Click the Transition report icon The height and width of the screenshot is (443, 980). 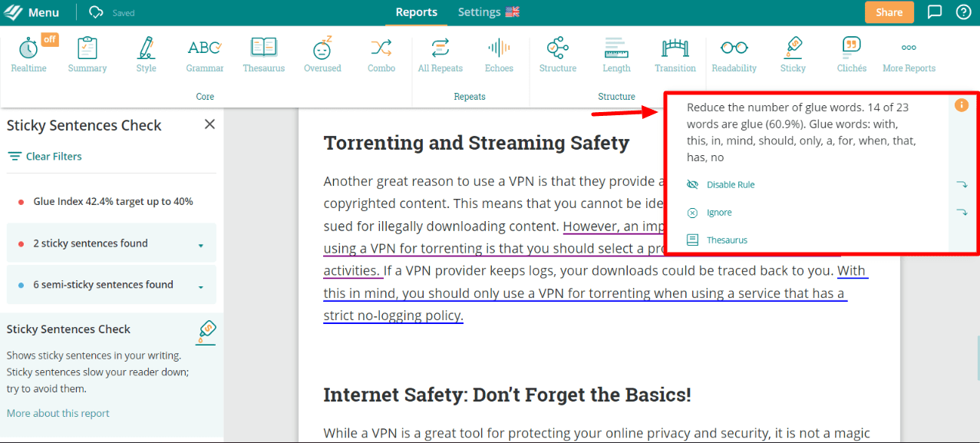(x=675, y=55)
